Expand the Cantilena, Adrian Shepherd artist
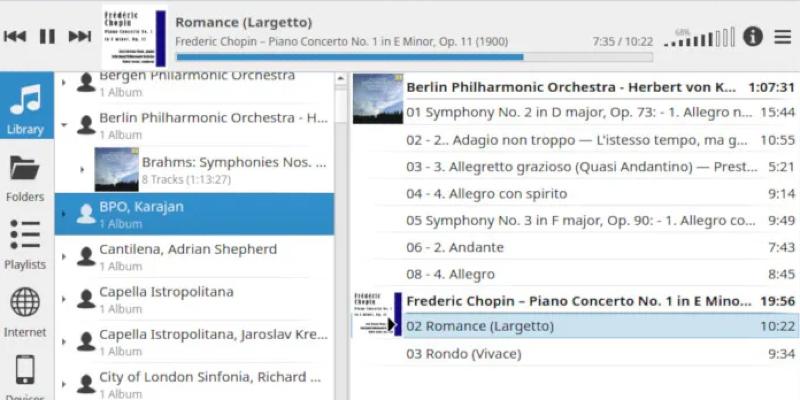This screenshot has height=400, width=800. click(63, 256)
